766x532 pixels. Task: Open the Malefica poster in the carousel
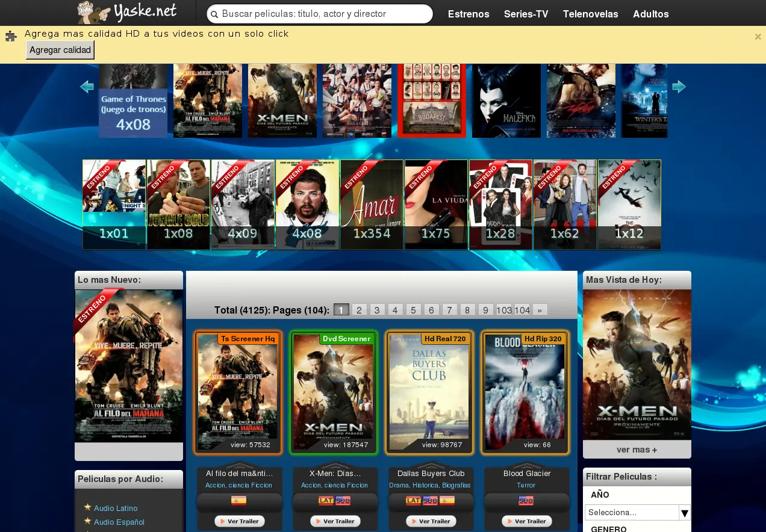coord(506,101)
